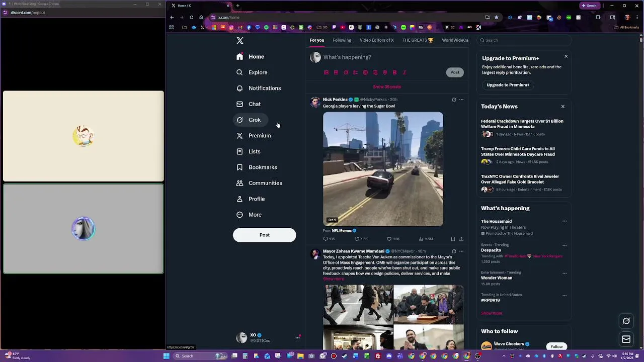Screen dimensions: 644x362
Task: Play the Georgia players video thumbnail
Action: [x=383, y=169]
